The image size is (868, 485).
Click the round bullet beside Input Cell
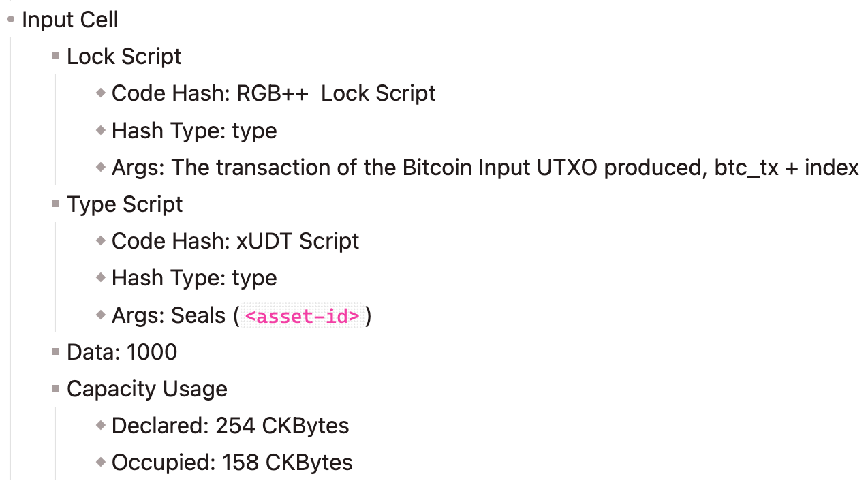[x=11, y=20]
